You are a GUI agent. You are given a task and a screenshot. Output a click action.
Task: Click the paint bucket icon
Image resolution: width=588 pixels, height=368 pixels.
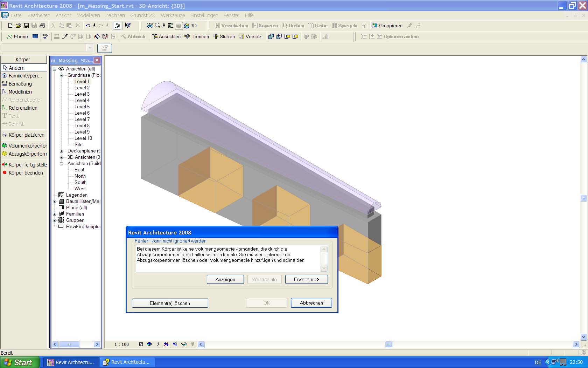click(x=97, y=36)
